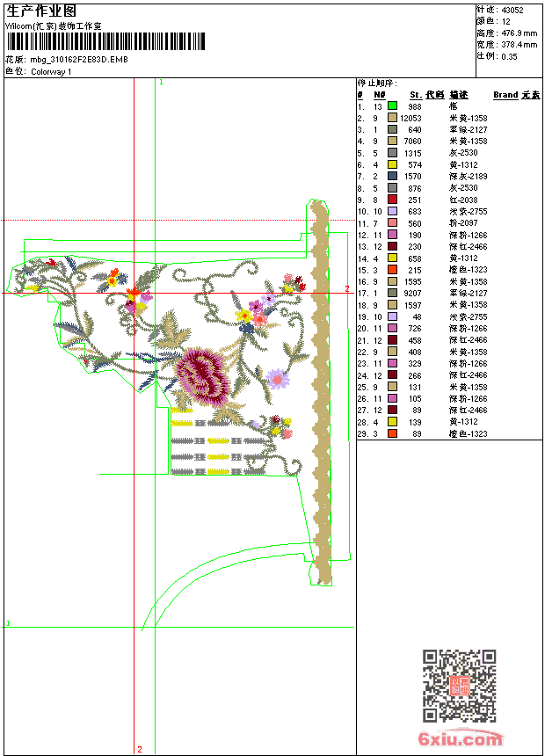Select the stitch count 48 in row 19

click(x=417, y=316)
